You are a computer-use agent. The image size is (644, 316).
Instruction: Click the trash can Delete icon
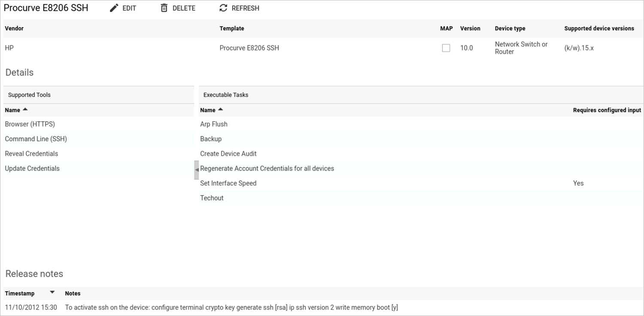(164, 8)
